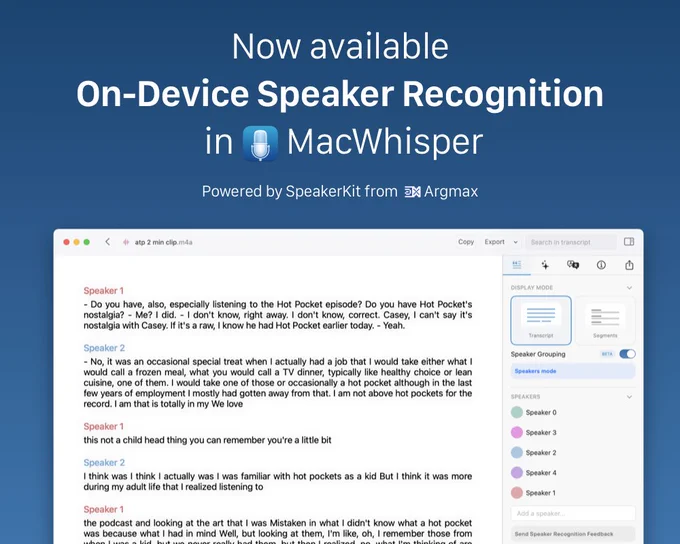Open the translate tab icon
The image size is (680, 544).
point(573,265)
